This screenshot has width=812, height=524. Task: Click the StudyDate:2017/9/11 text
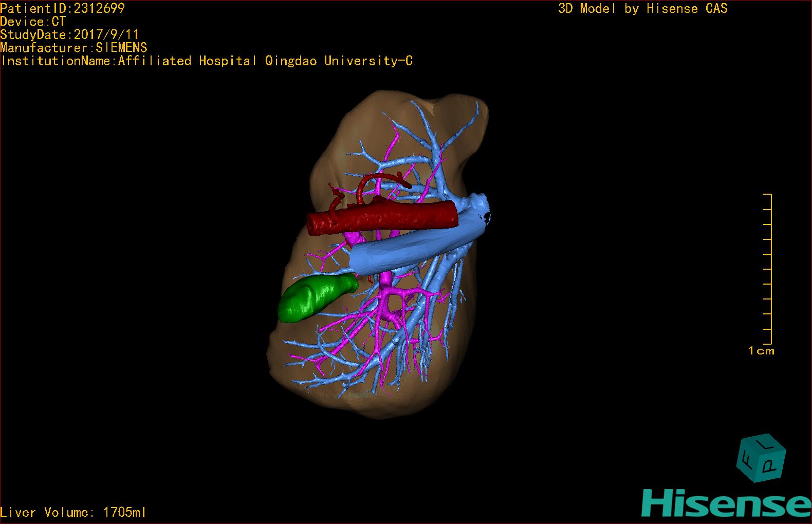click(x=69, y=34)
